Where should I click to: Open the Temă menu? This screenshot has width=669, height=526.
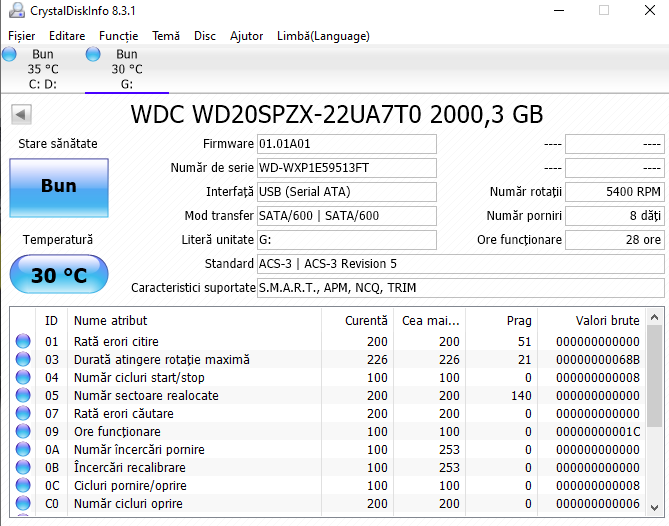[166, 36]
